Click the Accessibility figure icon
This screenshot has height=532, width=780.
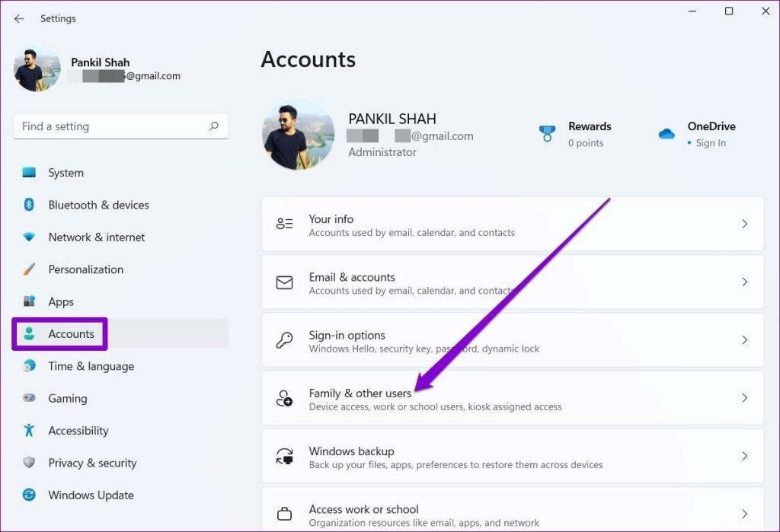click(x=29, y=430)
